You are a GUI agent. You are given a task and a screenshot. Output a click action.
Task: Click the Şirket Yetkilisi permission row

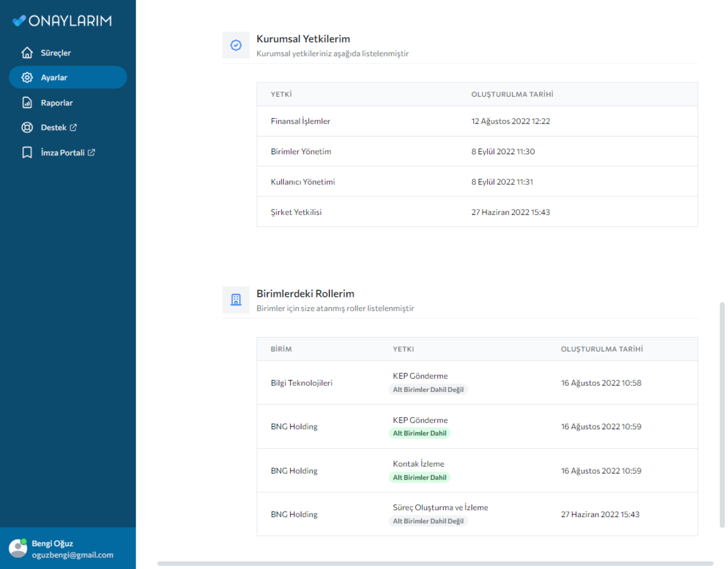pos(477,212)
